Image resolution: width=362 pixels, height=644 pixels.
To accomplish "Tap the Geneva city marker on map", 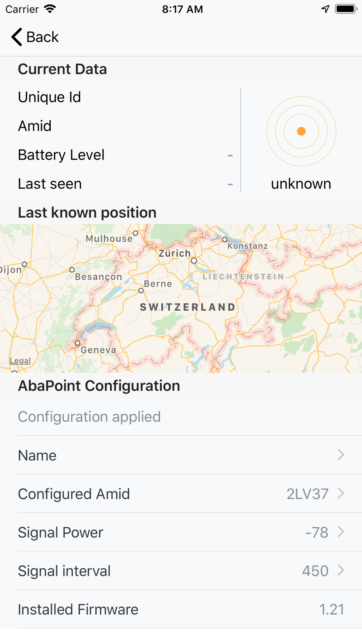I will [x=77, y=343].
